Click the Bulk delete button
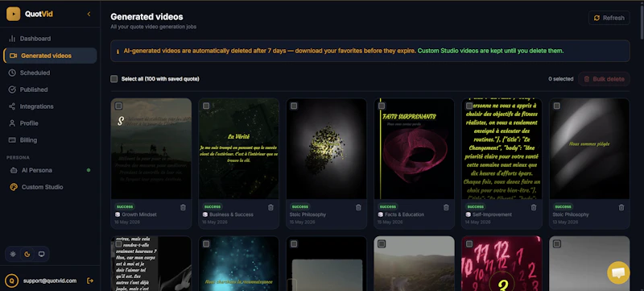The height and width of the screenshot is (291, 644). point(604,79)
